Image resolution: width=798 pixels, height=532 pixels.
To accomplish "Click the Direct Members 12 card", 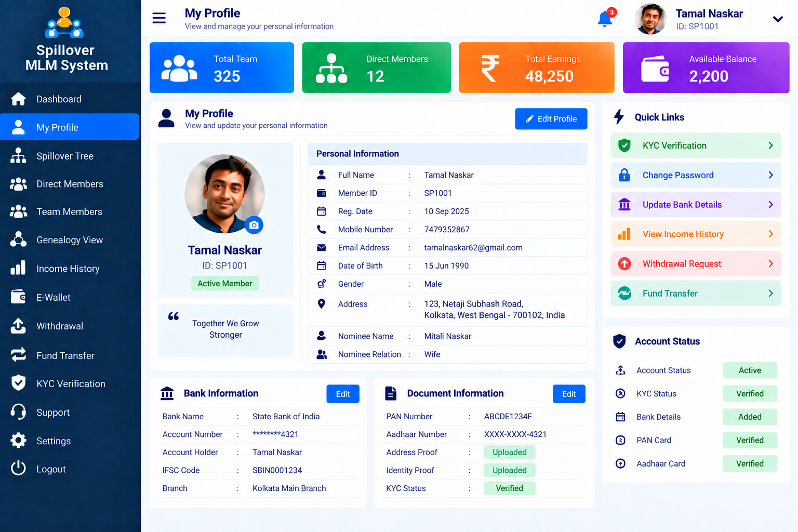I will 377,68.
